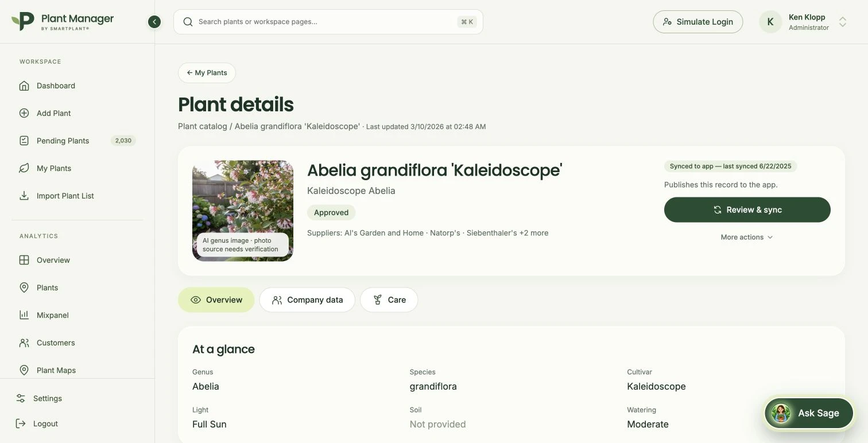This screenshot has width=868, height=443.
Task: Click the Overview grid icon in Analytics
Action: [24, 260]
